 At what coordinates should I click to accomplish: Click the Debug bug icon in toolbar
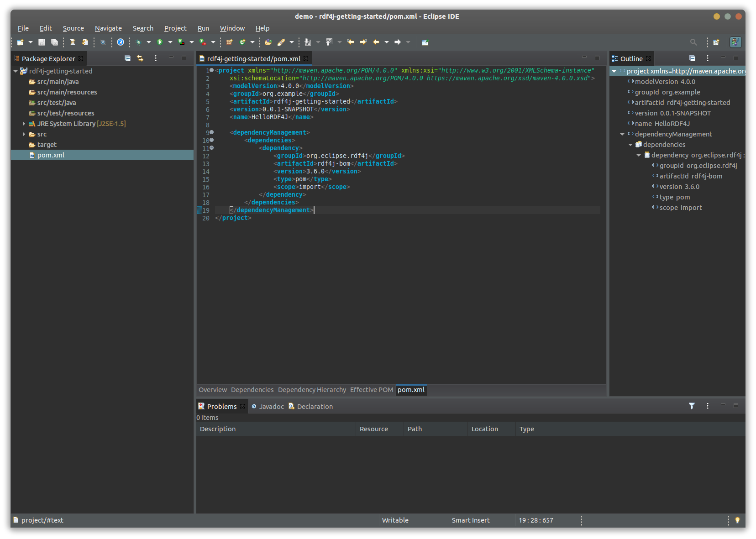coord(138,42)
